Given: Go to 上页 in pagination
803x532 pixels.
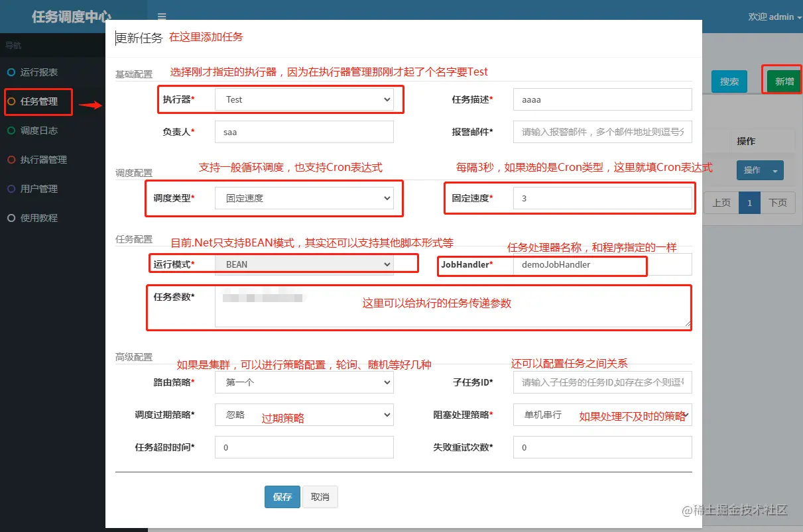Looking at the screenshot, I should tap(721, 203).
